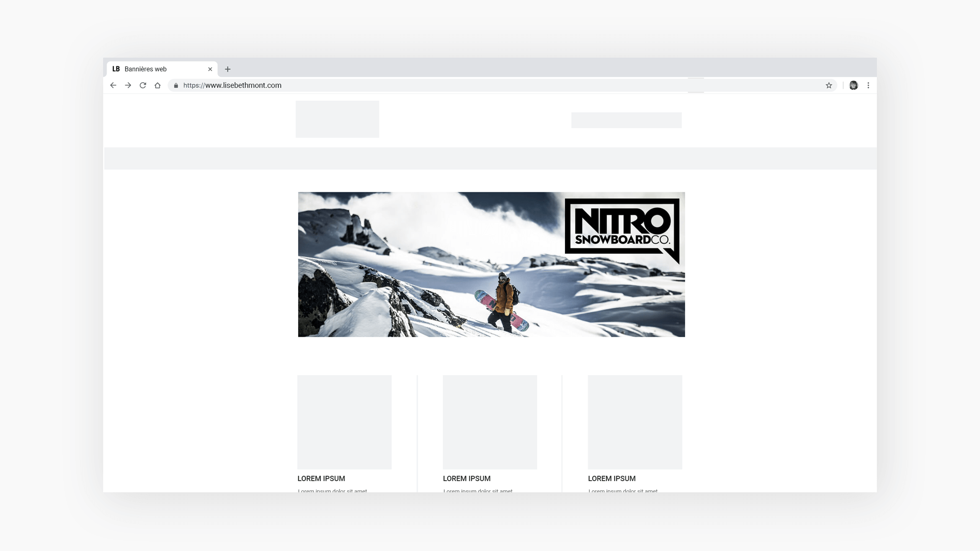Click the middle card's LOREM IPSUM heading
This screenshot has height=551, width=980.
[467, 479]
